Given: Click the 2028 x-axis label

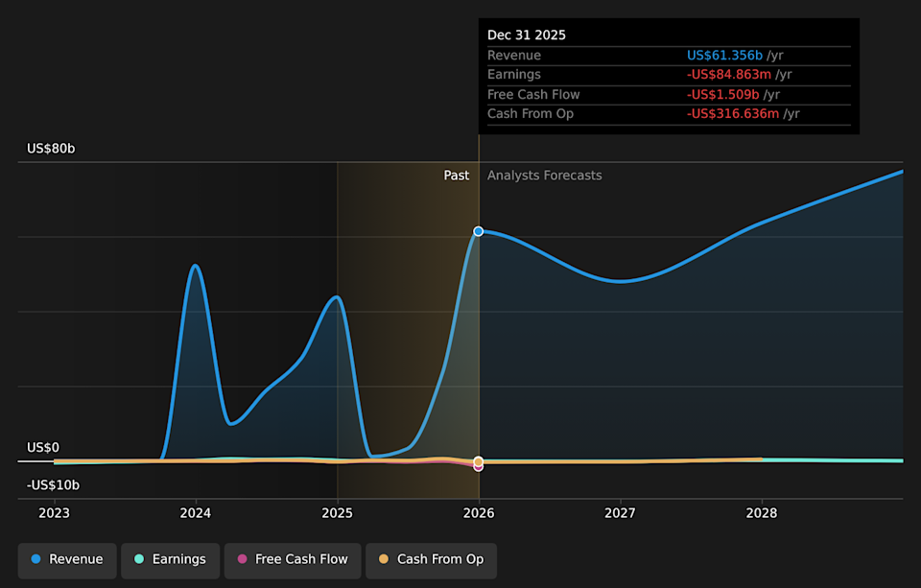Looking at the screenshot, I should click(x=762, y=513).
